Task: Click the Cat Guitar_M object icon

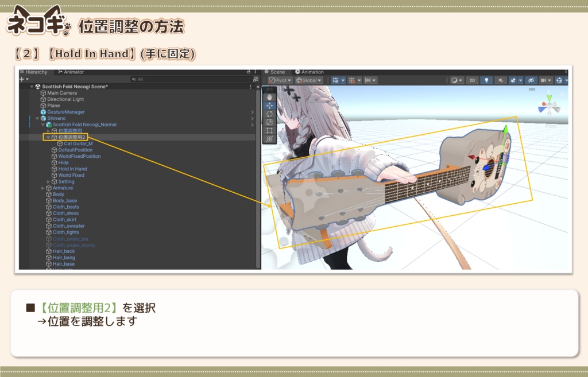Action: [x=60, y=143]
